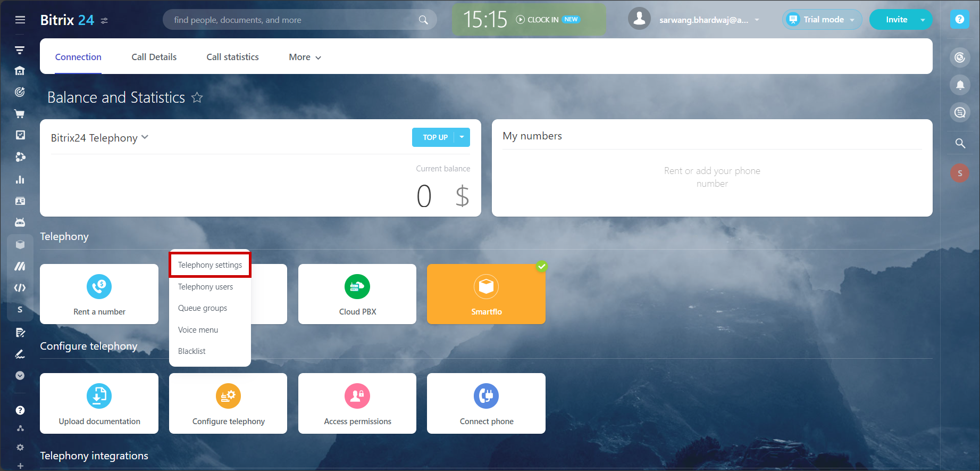Click the S icon in left sidebar

(x=20, y=310)
